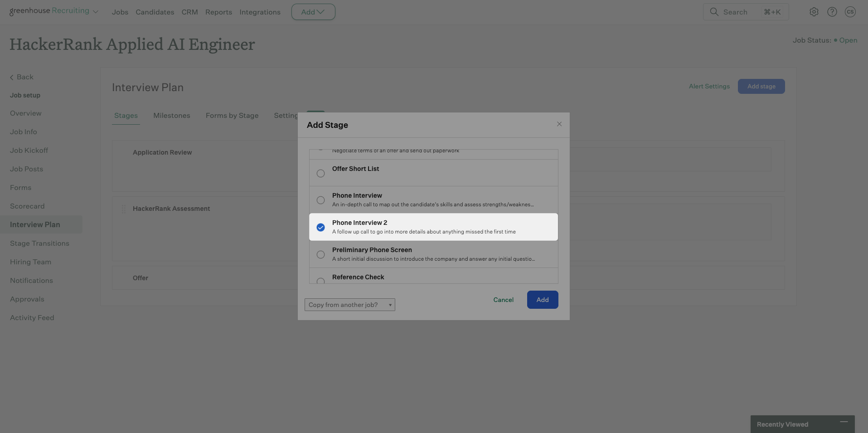
Task: Open the help question mark icon
Action: 832,12
